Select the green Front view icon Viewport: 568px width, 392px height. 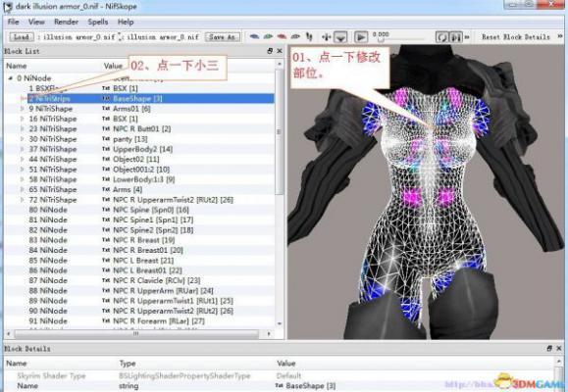tap(268, 36)
